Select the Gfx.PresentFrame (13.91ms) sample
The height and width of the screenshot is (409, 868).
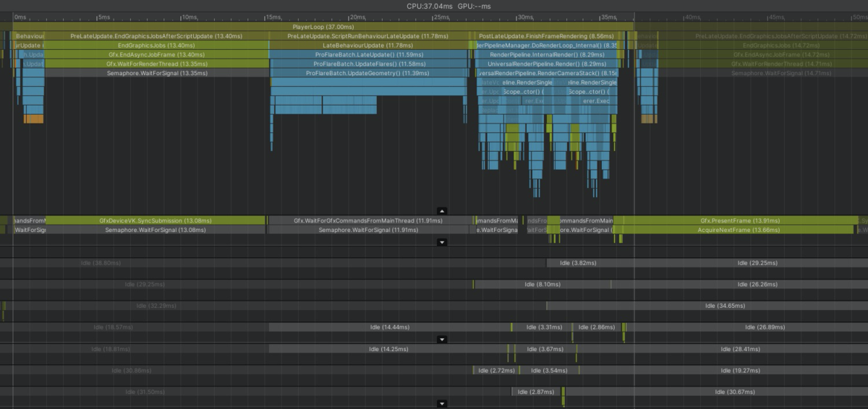click(734, 220)
